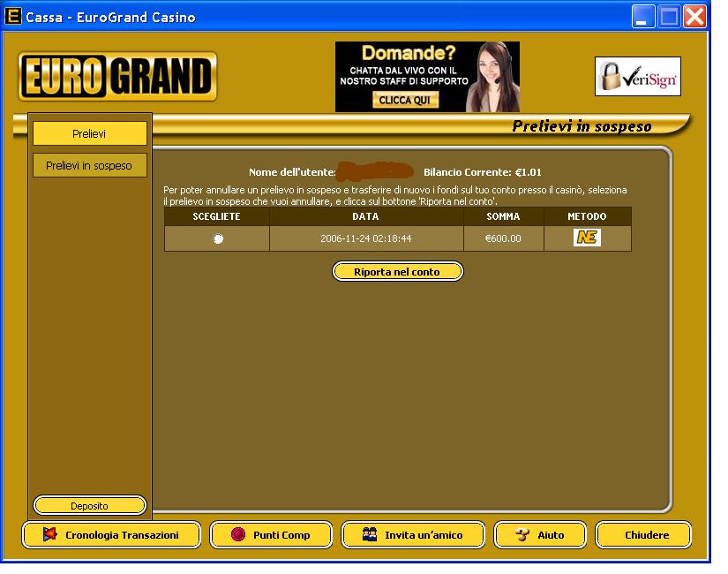Minimize the Cassa window

pos(643,17)
